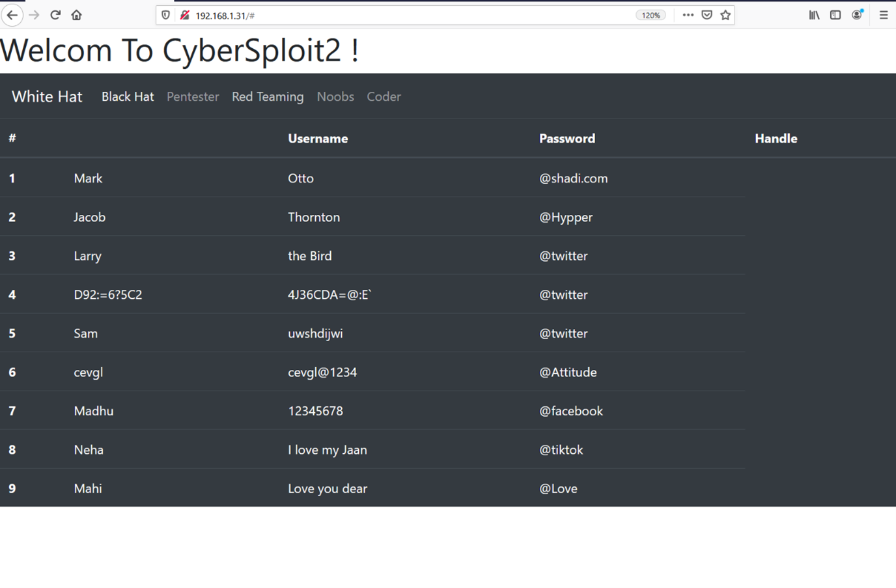Open the Firefox hamburger menu
Viewport: 896px width, 588px height.
coord(884,15)
